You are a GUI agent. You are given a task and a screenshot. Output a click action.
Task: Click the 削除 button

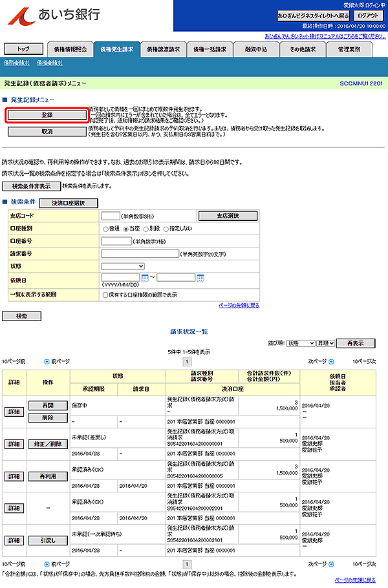tap(48, 418)
